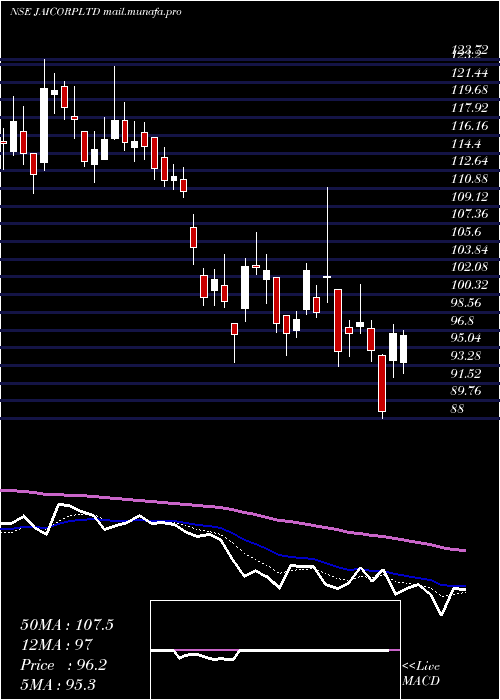Select the 110.88 price axis label
This screenshot has height=700, width=500.
(470, 179)
